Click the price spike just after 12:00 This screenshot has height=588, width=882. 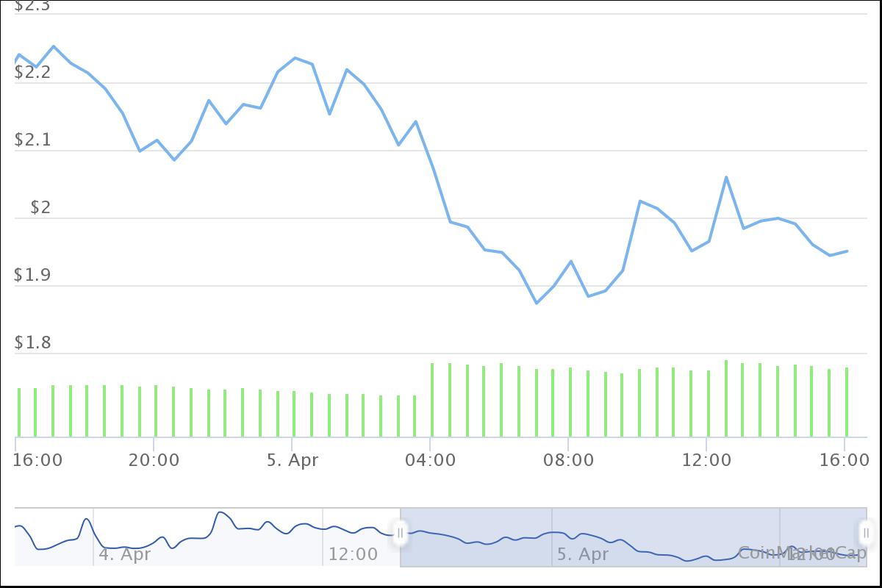[726, 177]
